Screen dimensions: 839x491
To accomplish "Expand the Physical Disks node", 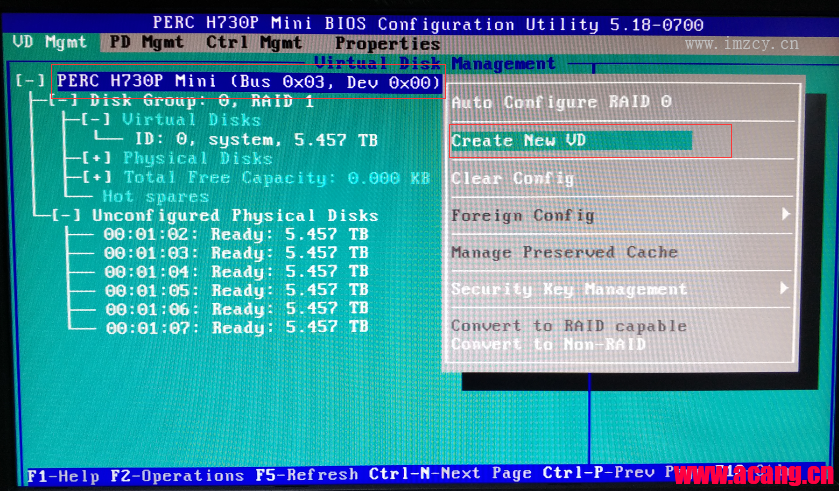I will (97, 158).
